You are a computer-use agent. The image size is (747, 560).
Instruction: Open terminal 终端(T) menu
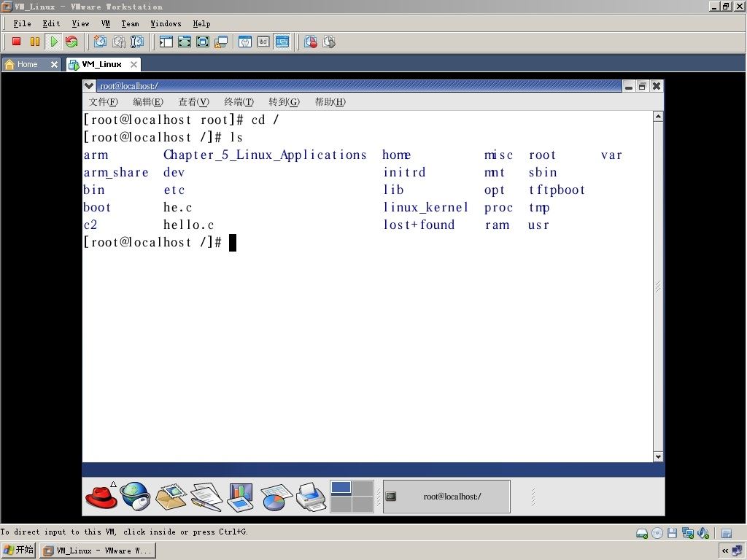pos(239,102)
